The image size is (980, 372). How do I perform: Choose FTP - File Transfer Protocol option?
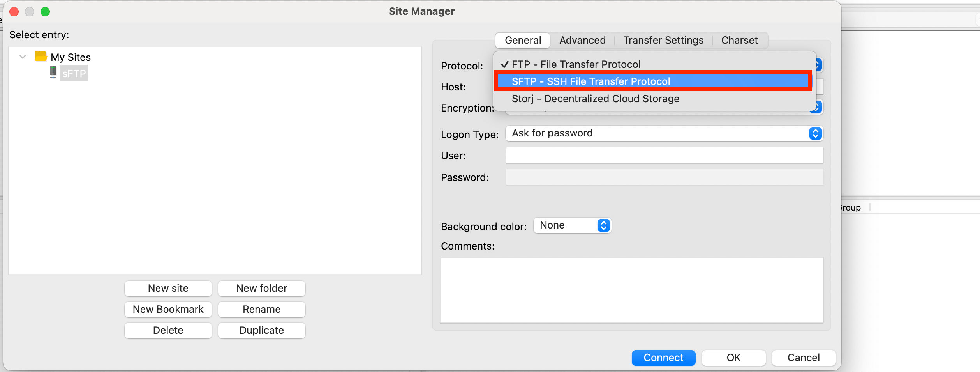[654, 64]
